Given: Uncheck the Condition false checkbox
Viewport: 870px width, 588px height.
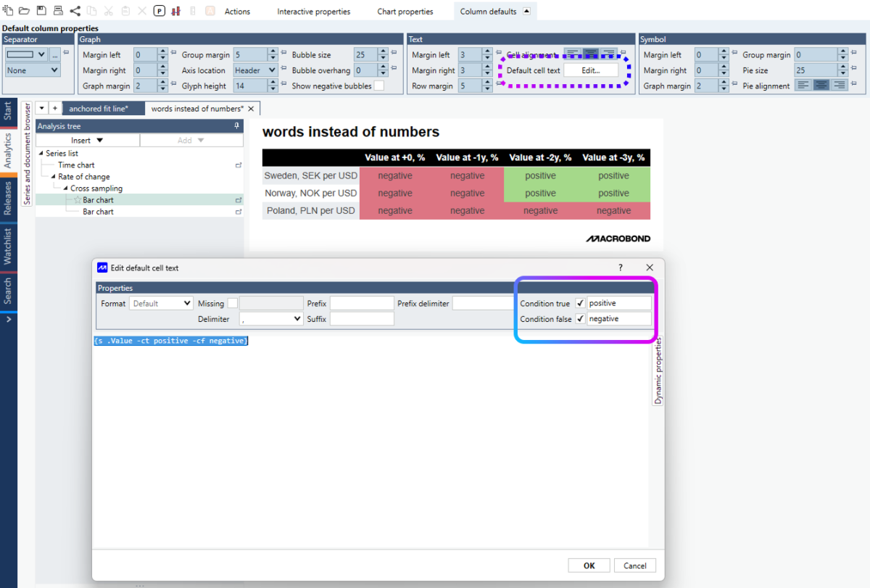Looking at the screenshot, I should point(580,319).
